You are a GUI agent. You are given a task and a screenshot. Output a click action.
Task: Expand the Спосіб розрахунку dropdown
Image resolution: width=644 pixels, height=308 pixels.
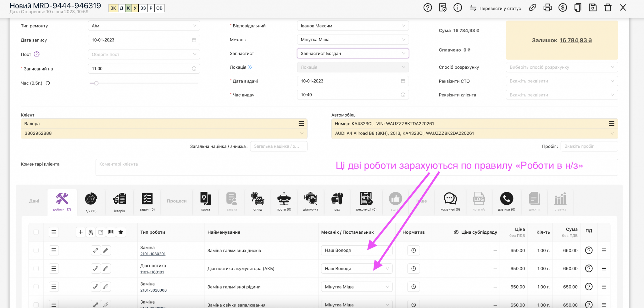pyautogui.click(x=562, y=67)
